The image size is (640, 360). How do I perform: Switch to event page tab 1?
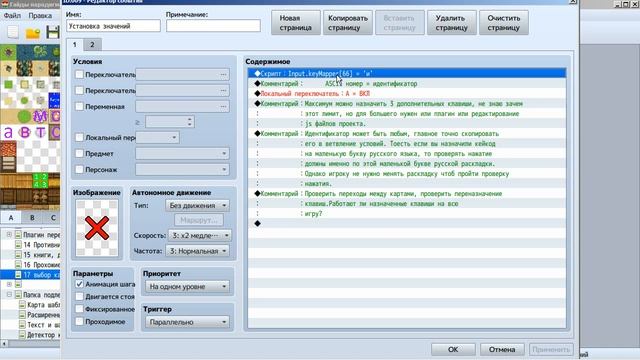(x=75, y=44)
